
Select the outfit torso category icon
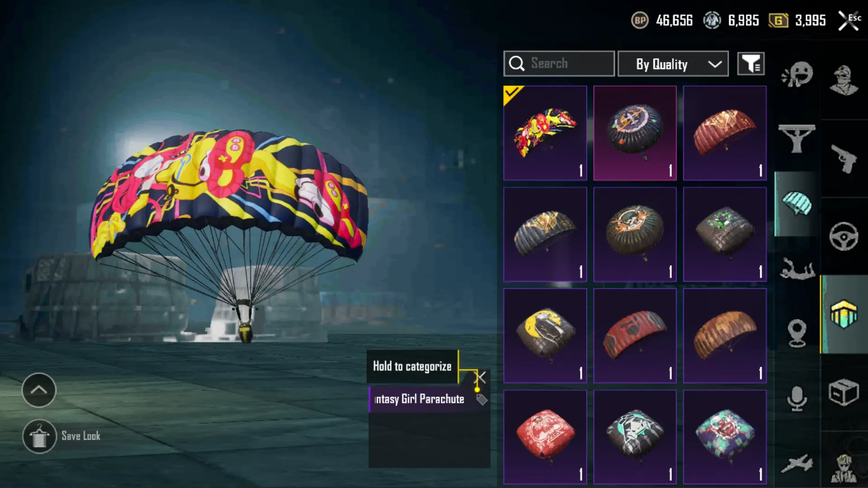(x=797, y=139)
